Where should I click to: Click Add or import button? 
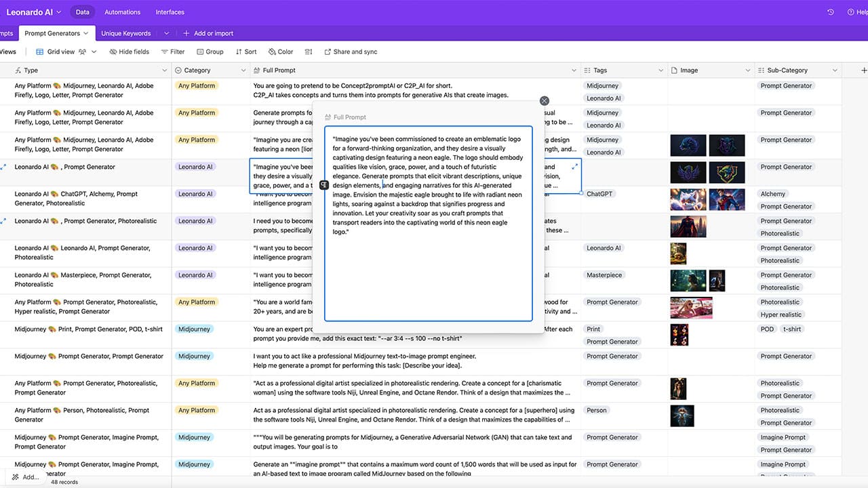pyautogui.click(x=208, y=33)
